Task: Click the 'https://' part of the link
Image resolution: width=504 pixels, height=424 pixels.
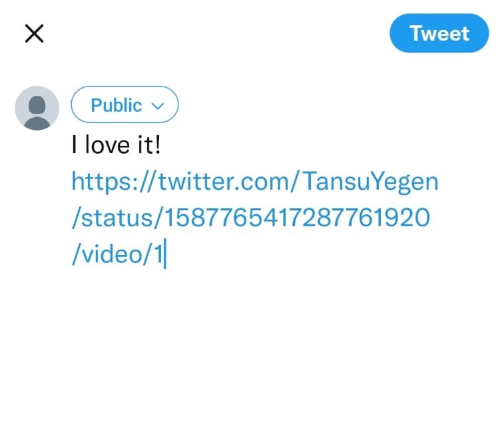Action: [x=113, y=182]
